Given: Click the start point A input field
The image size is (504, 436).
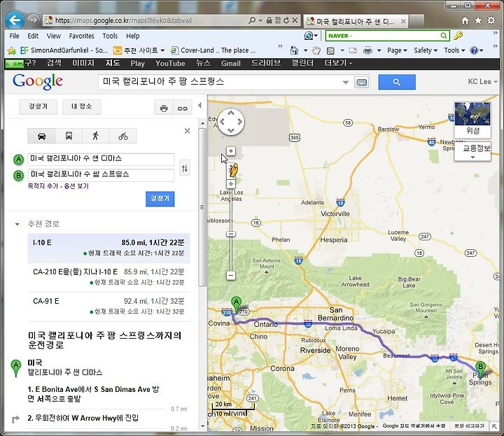Looking at the screenshot, I should pos(101,159).
